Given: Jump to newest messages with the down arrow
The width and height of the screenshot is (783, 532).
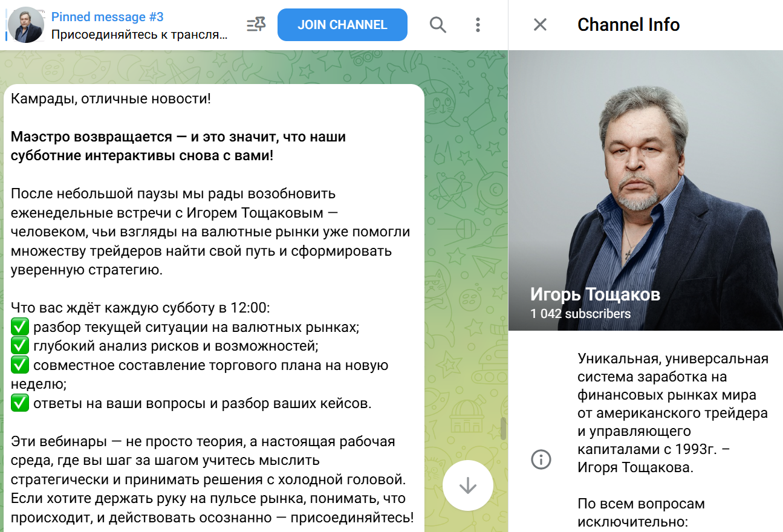Looking at the screenshot, I should click(468, 485).
